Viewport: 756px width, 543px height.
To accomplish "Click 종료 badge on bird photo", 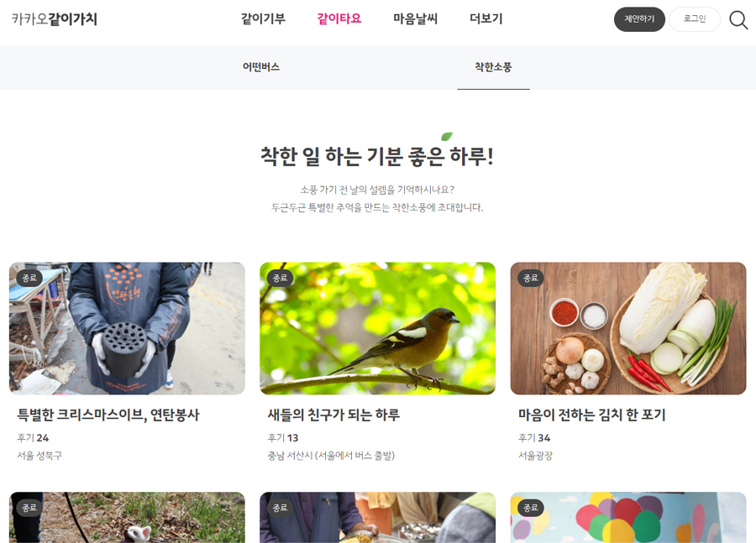I will 280,278.
